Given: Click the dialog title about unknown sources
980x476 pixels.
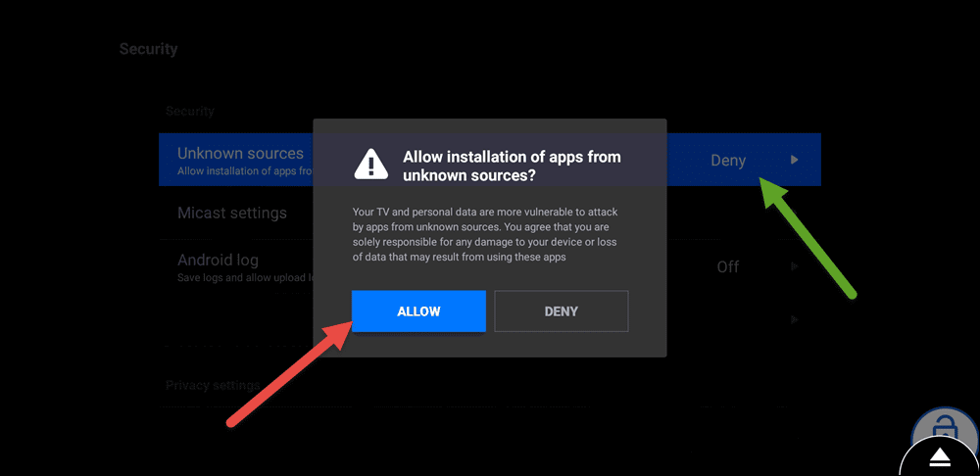Looking at the screenshot, I should (x=512, y=167).
